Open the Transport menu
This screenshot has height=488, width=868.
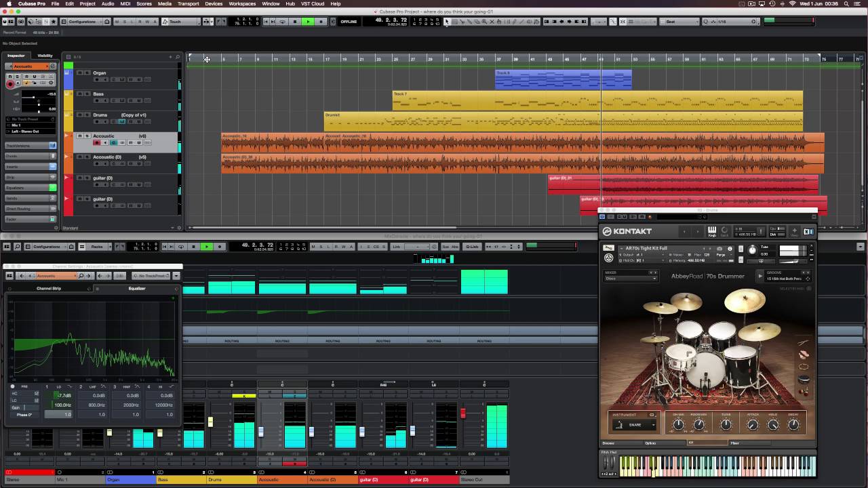(x=188, y=3)
